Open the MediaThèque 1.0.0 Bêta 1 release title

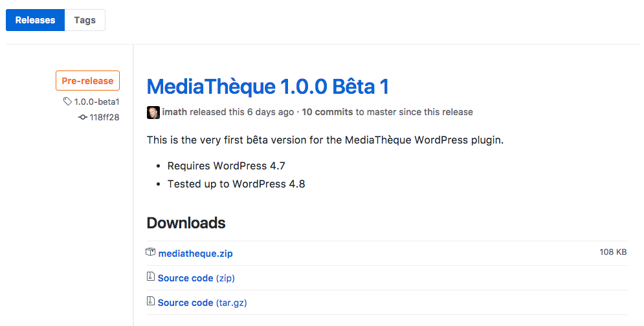click(x=267, y=87)
